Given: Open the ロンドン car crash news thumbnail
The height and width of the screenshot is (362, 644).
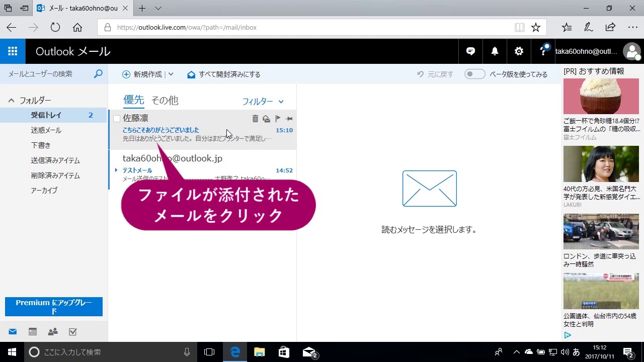Looking at the screenshot, I should tap(601, 231).
